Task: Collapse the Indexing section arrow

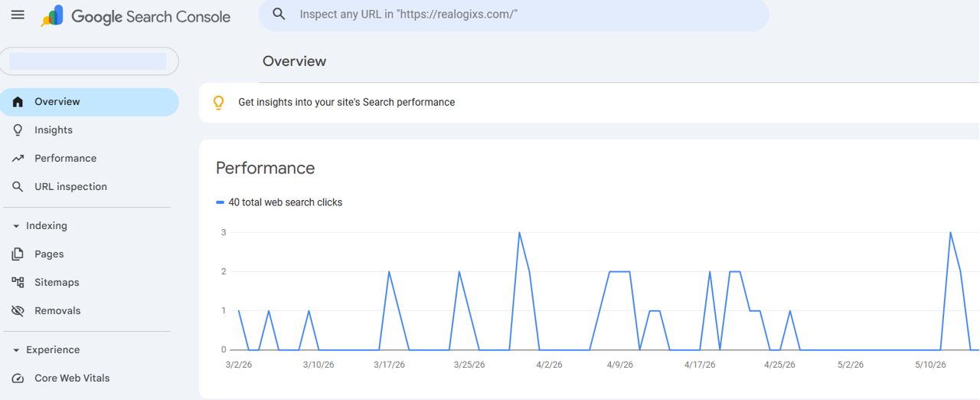Action: tap(16, 226)
